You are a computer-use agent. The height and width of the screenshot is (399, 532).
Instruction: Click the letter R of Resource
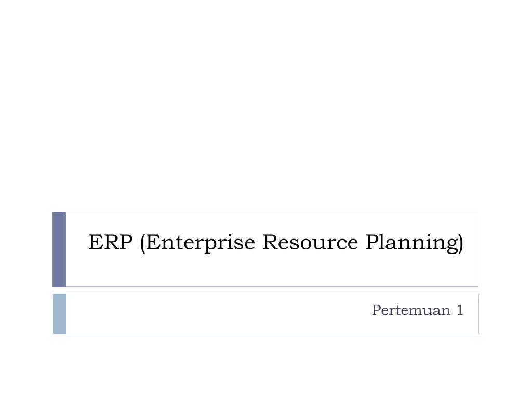pos(271,242)
